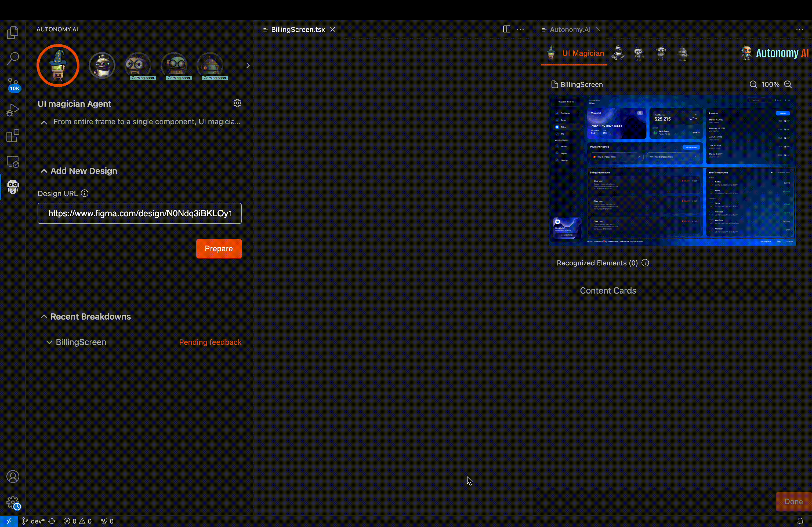Select the UI magician wizard agent avatar
812x527 pixels.
[x=58, y=65]
